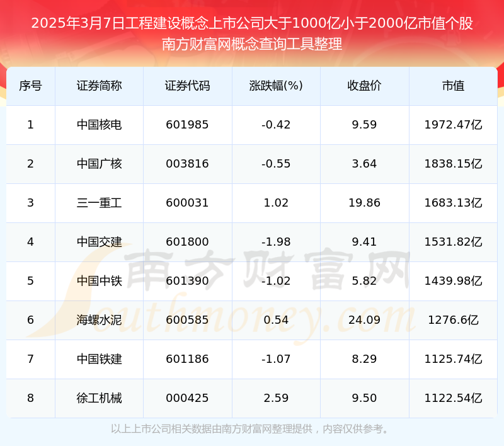
Task: Click the title line beginning 2025年3月7日
Action: tap(252, 23)
